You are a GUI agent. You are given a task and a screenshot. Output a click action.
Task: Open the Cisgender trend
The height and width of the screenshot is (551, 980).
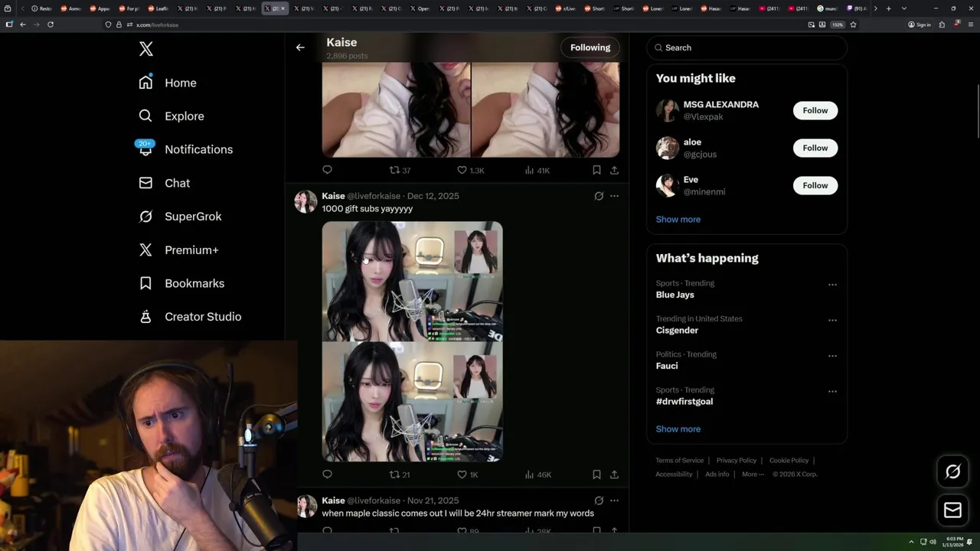[x=677, y=331]
